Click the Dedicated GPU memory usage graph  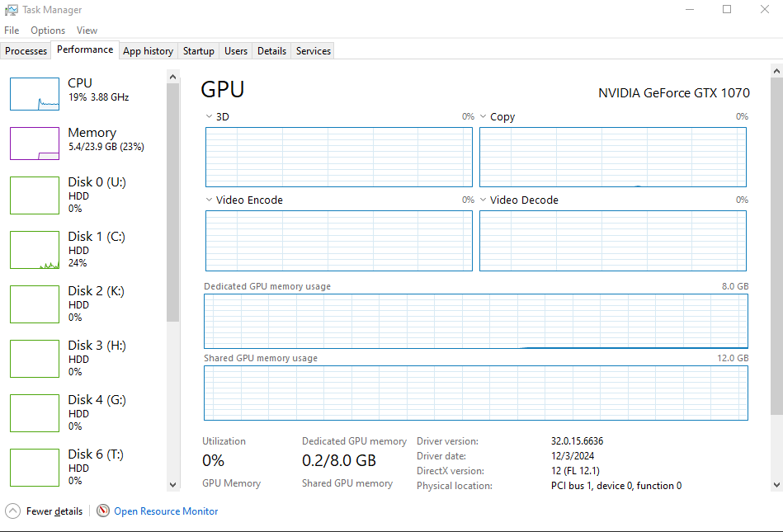point(475,321)
